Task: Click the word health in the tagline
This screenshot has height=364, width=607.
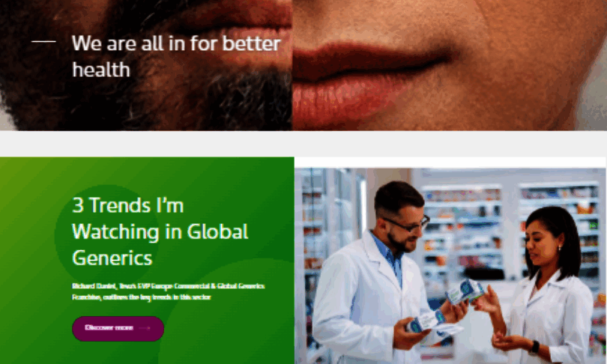Action: (x=101, y=70)
